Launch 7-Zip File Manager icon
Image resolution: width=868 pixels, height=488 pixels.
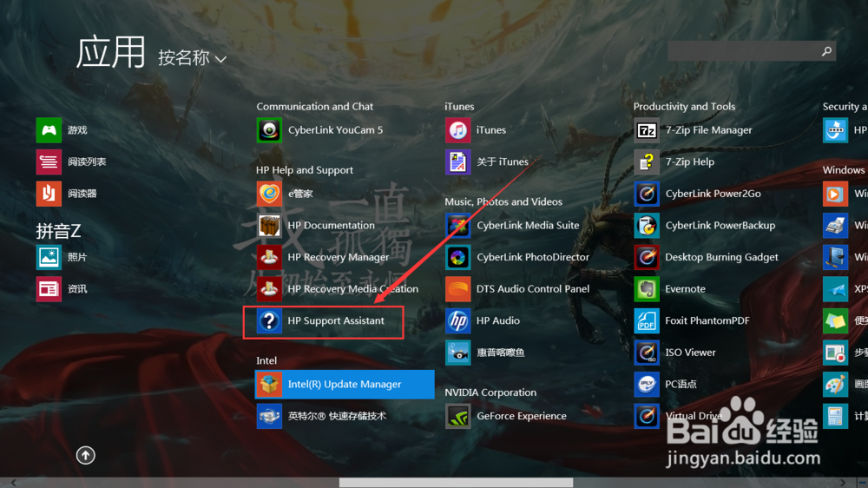(x=647, y=130)
